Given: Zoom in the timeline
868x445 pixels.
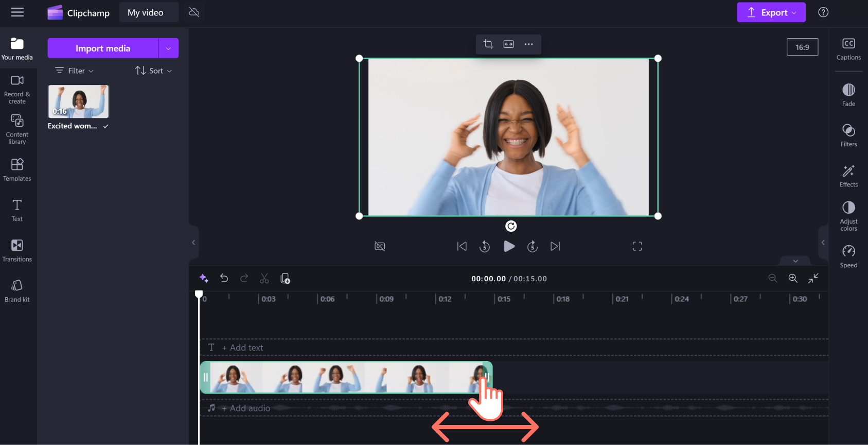Looking at the screenshot, I should click(793, 278).
